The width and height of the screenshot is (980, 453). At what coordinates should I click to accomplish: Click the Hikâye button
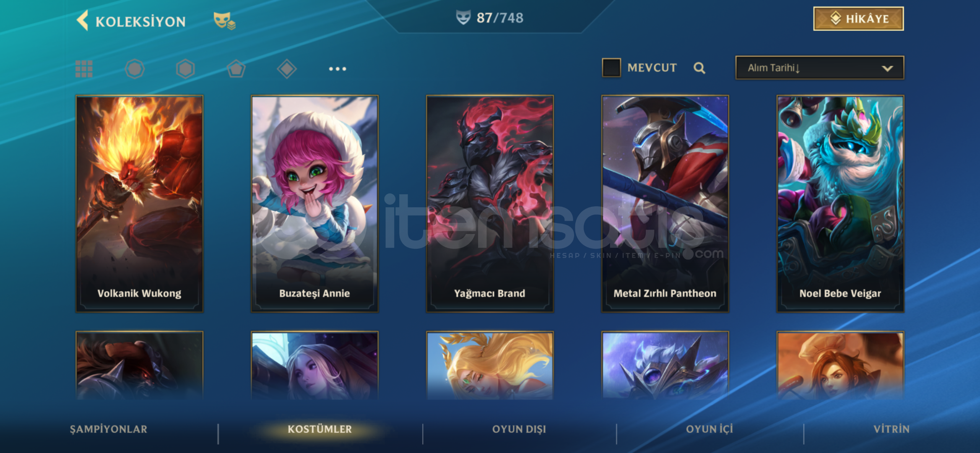click(x=858, y=19)
